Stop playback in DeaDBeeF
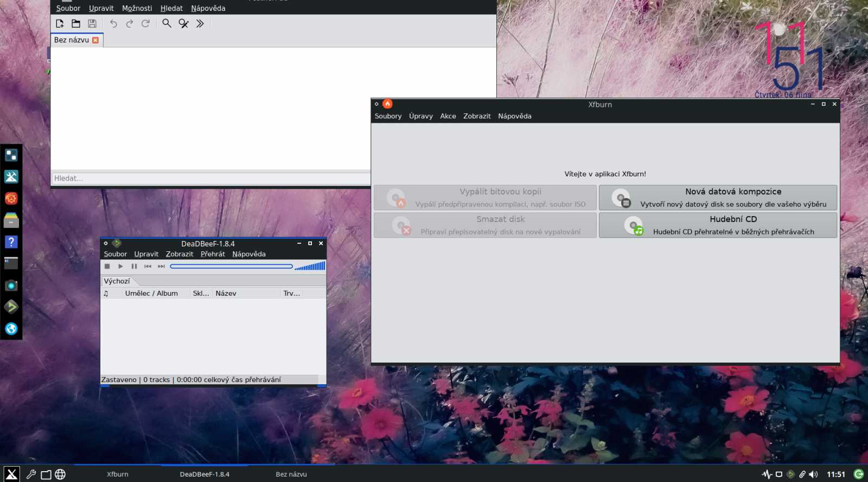 pos(107,267)
